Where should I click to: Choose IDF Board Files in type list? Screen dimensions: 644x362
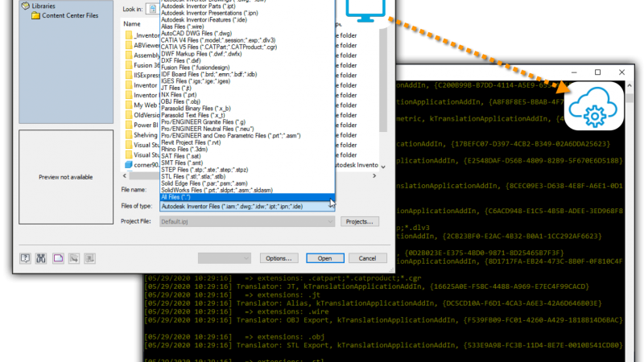pyautogui.click(x=209, y=74)
